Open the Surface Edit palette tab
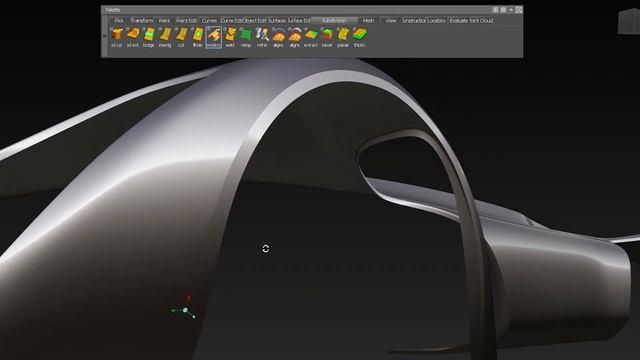 point(299,20)
